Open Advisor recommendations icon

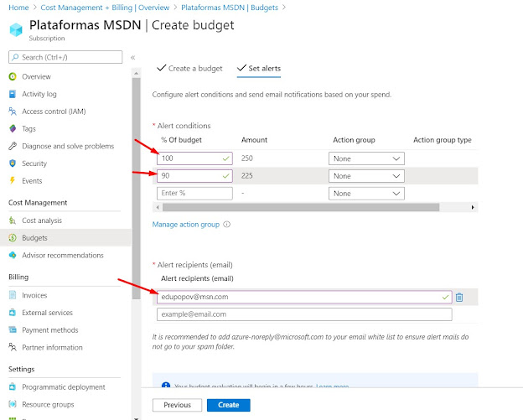(13, 255)
